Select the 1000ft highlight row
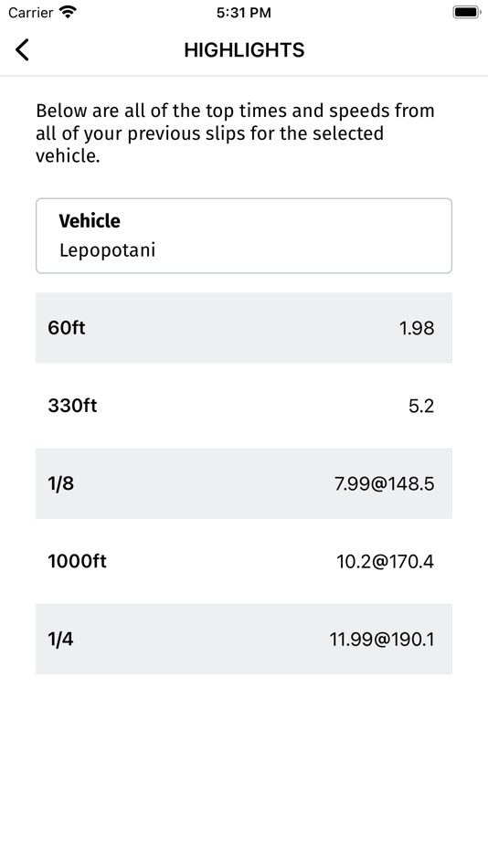This screenshot has width=488, height=868. pyautogui.click(x=244, y=561)
